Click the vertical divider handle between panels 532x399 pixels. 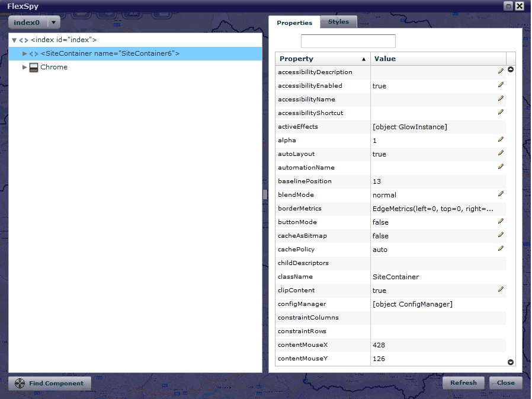pyautogui.click(x=265, y=194)
